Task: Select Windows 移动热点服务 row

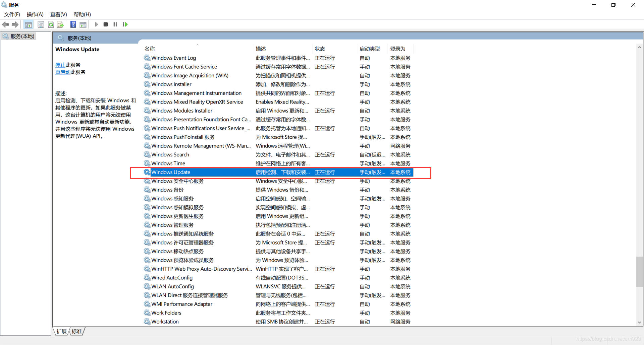Action: coord(278,252)
